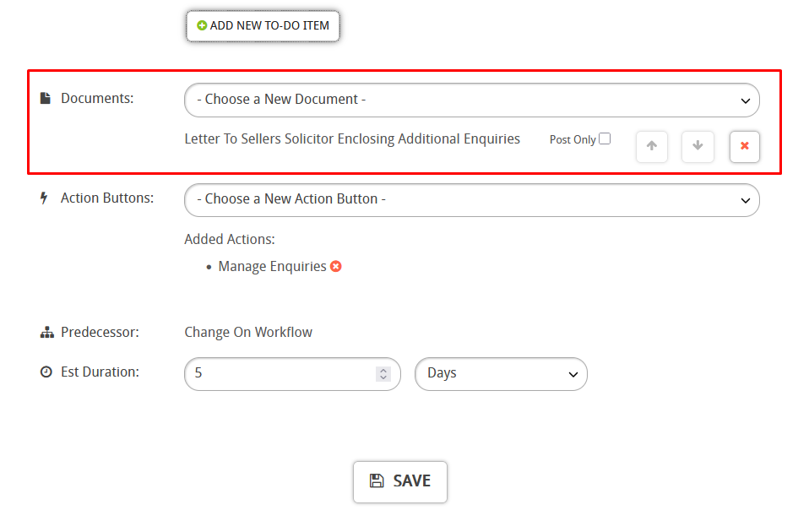Click the lightning bolt icon beside Action Buttons

point(45,198)
